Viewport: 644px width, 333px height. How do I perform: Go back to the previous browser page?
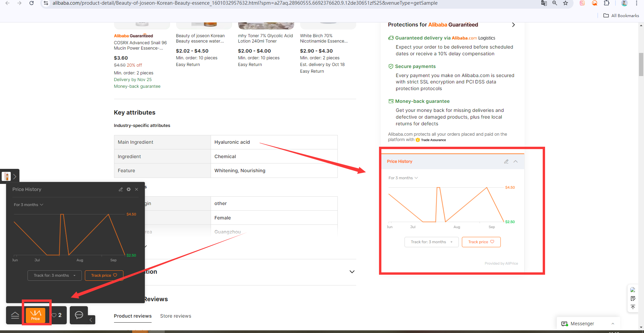7,3
